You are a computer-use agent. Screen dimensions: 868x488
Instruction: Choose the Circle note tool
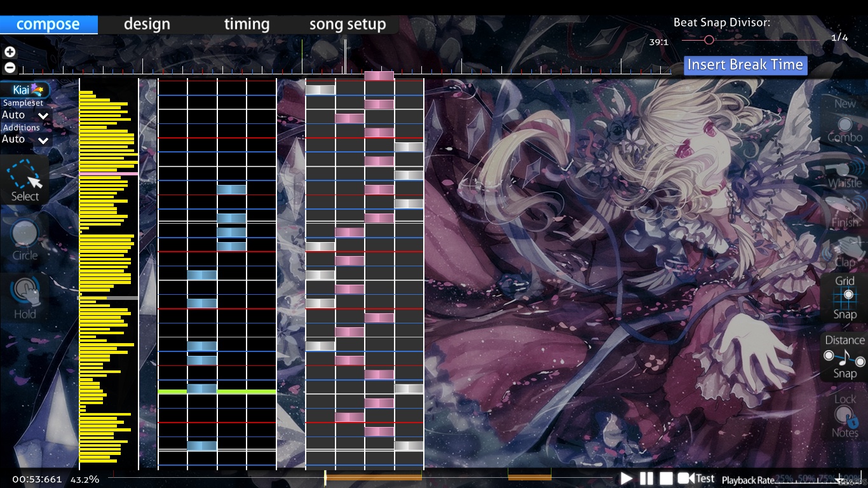[25, 240]
